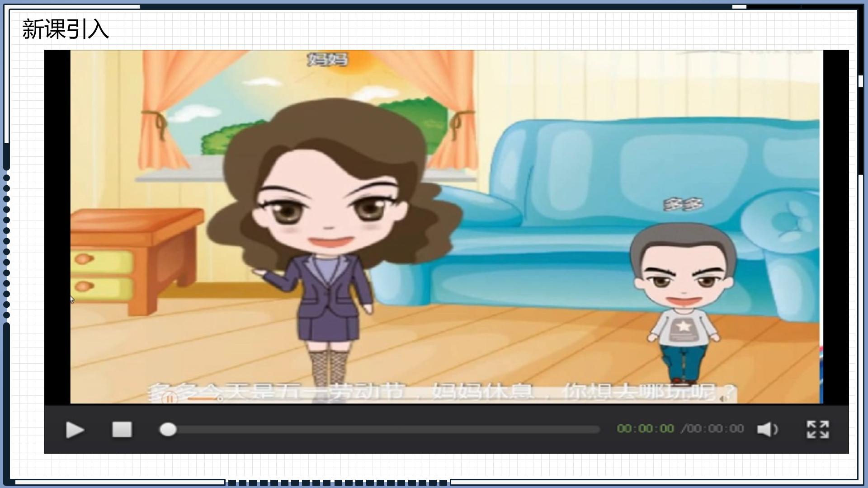Click the total duration /00:00:00 text
Image resolution: width=868 pixels, height=488 pixels.
click(x=712, y=428)
